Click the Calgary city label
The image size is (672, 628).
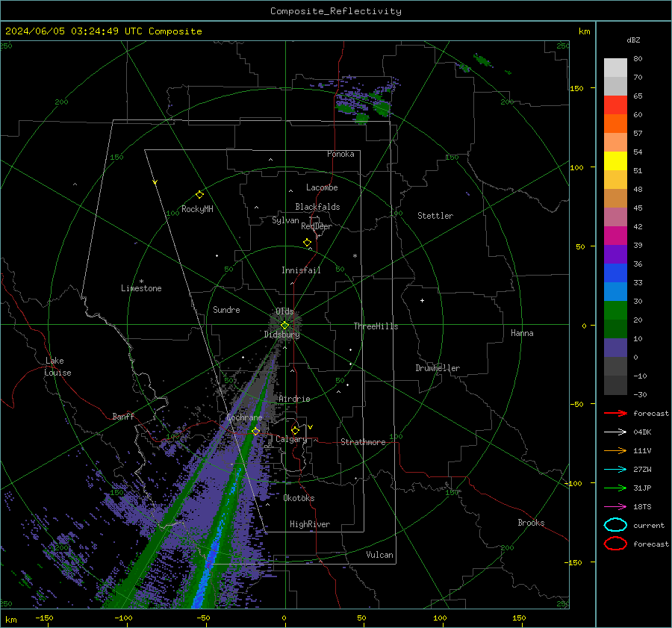[x=291, y=439]
